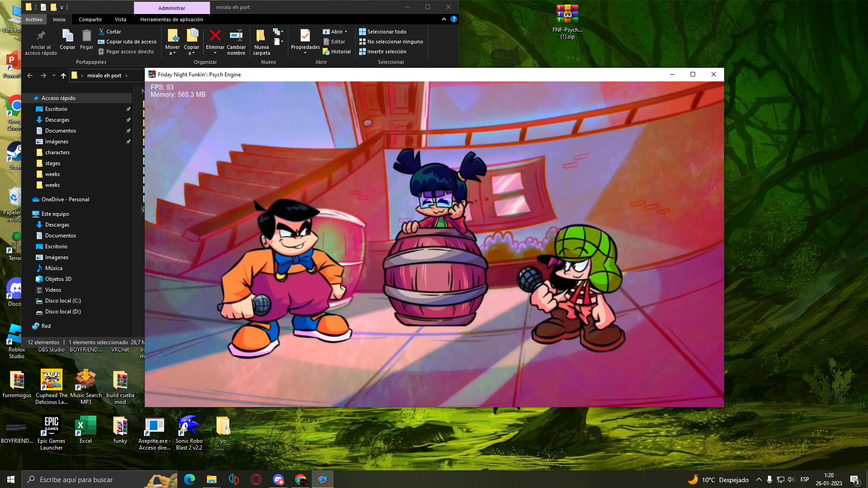The image size is (868, 488).
Task: Click Seleccionar todo button
Action: pyautogui.click(x=382, y=32)
